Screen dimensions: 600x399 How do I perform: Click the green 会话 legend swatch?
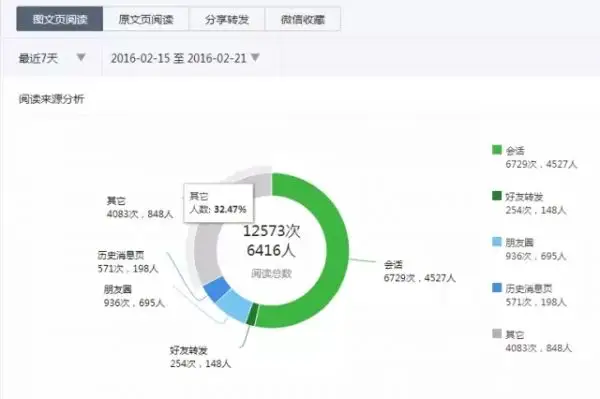tap(497, 150)
